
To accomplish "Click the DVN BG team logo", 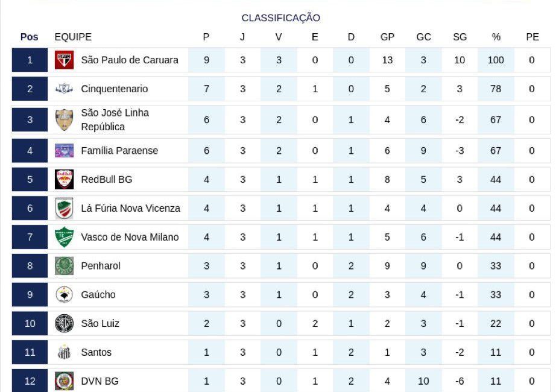I will tap(64, 381).
